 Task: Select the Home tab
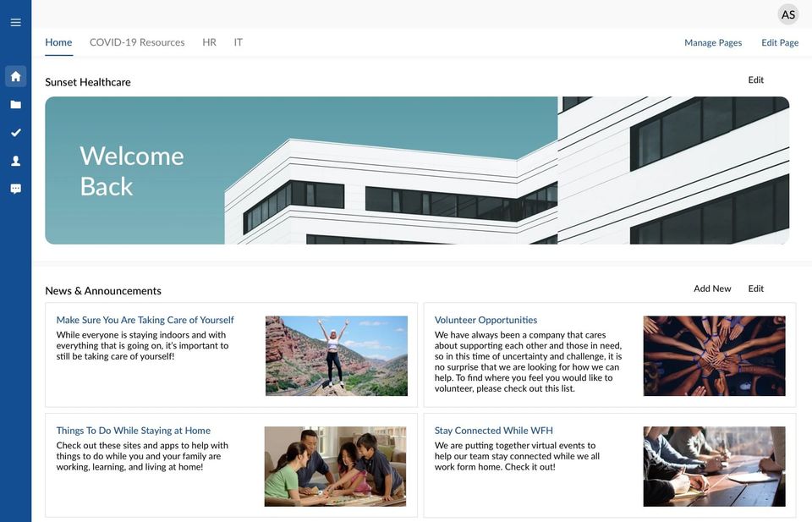pyautogui.click(x=58, y=42)
